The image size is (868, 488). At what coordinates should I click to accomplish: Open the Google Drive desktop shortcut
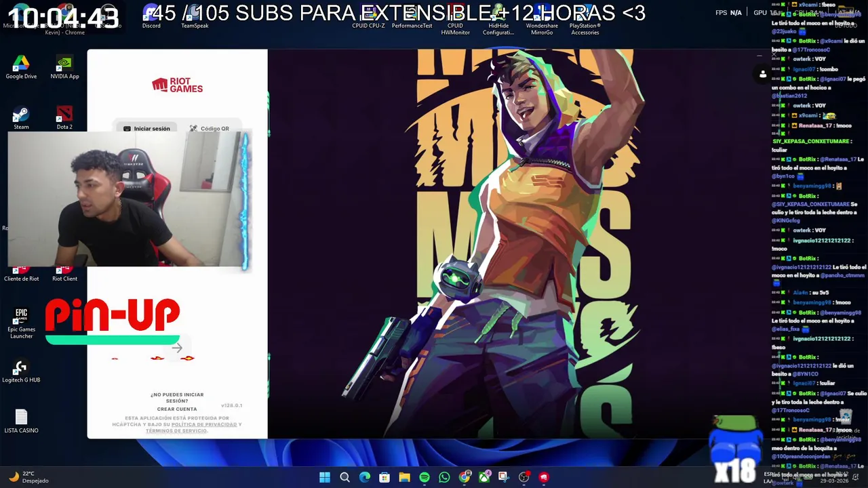point(21,67)
